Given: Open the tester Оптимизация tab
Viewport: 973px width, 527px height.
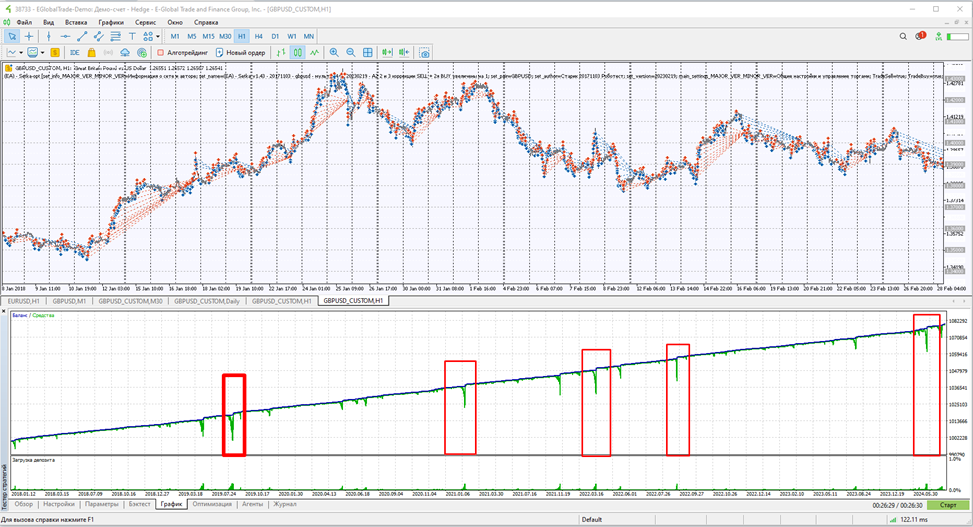Looking at the screenshot, I should click(x=212, y=505).
